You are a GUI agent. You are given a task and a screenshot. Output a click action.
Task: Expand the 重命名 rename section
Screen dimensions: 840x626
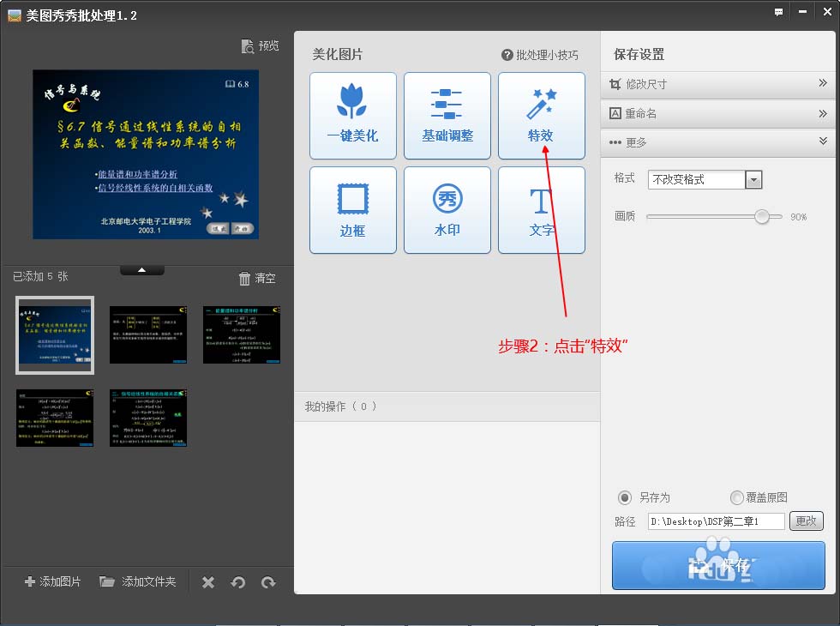tap(718, 113)
